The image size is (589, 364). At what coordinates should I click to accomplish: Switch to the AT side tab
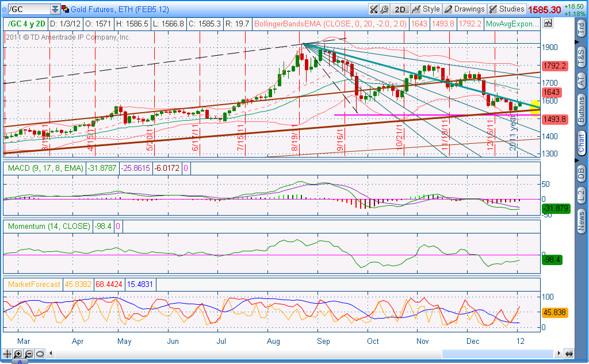[581, 81]
